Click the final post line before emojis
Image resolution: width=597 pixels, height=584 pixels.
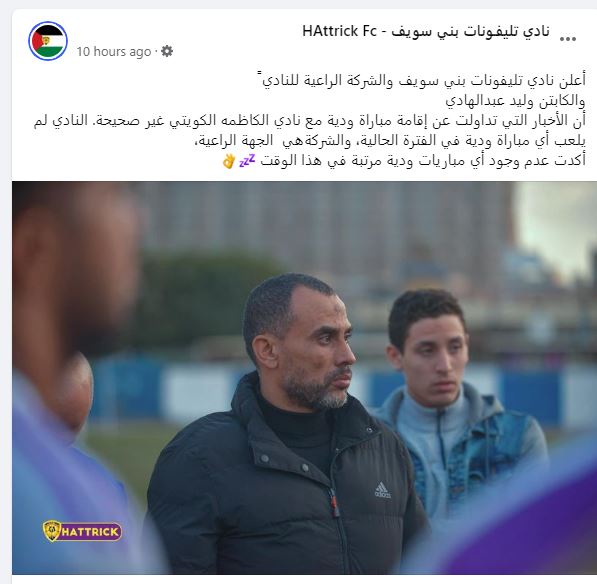[423, 161]
